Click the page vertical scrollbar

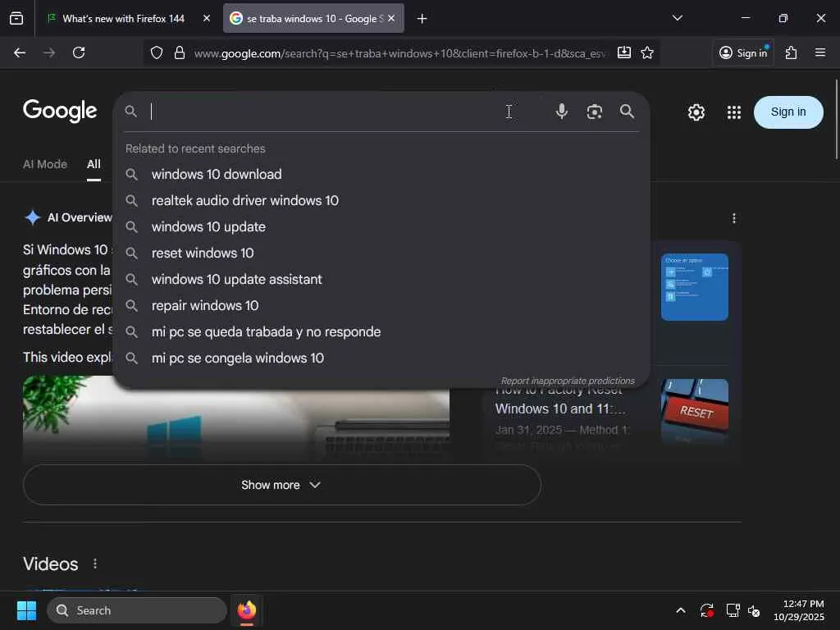click(836, 119)
